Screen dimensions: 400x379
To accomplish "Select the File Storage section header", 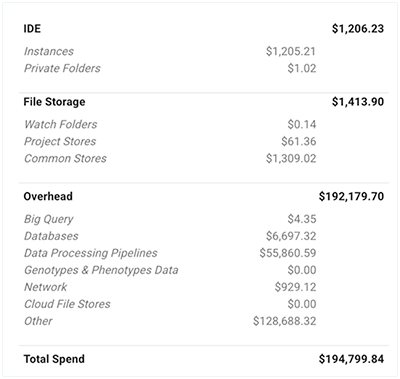I will [54, 102].
